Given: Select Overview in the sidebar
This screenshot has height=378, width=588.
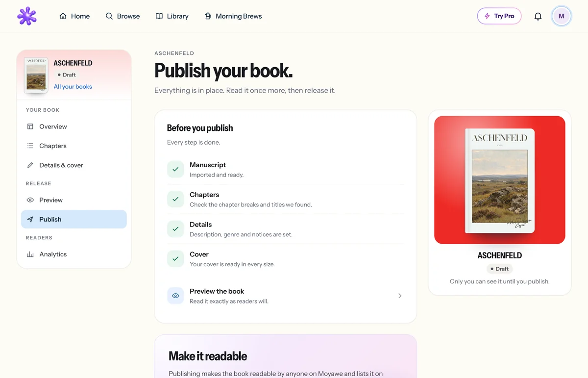Looking at the screenshot, I should tap(73, 126).
